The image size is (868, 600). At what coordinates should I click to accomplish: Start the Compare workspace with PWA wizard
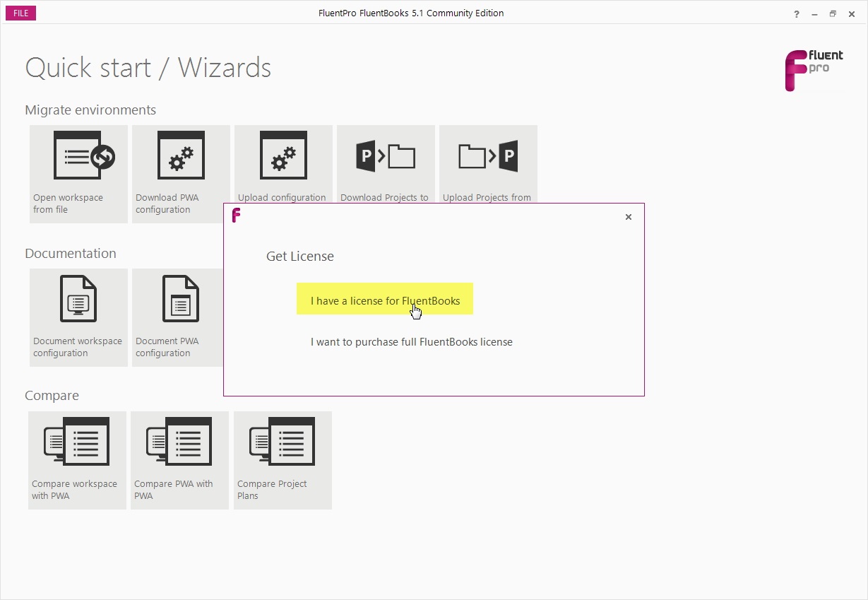77,460
